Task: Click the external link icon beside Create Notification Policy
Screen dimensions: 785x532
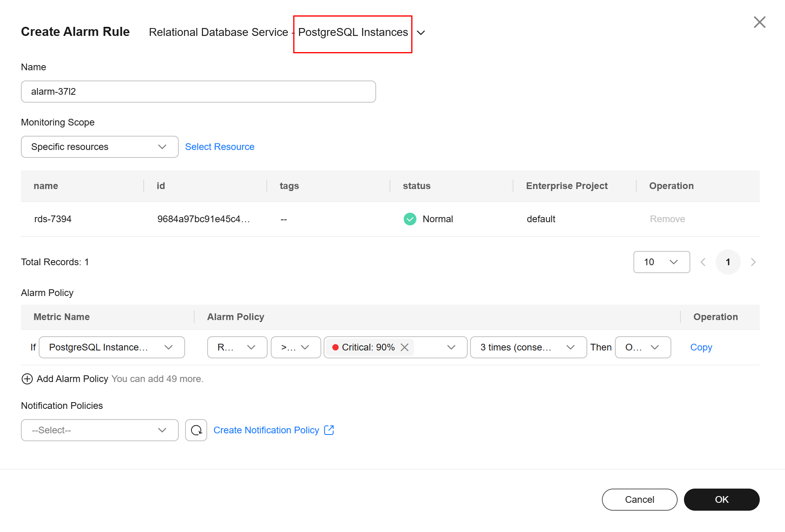Action: (329, 430)
